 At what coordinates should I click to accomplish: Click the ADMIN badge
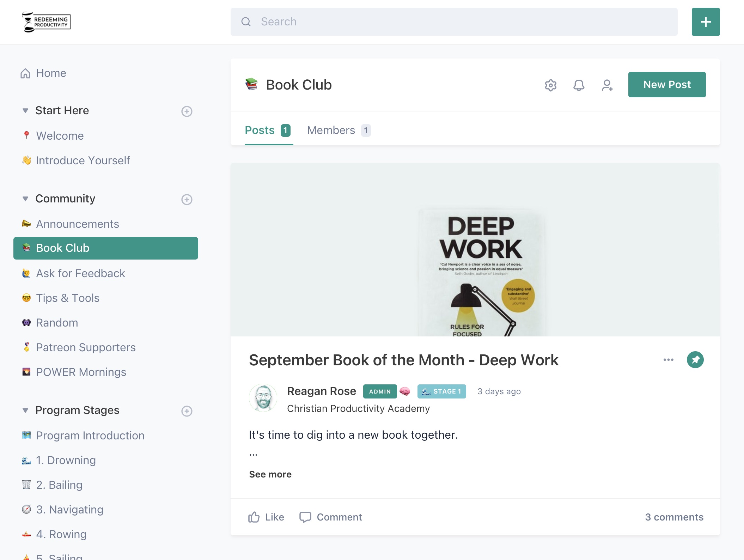(x=380, y=391)
